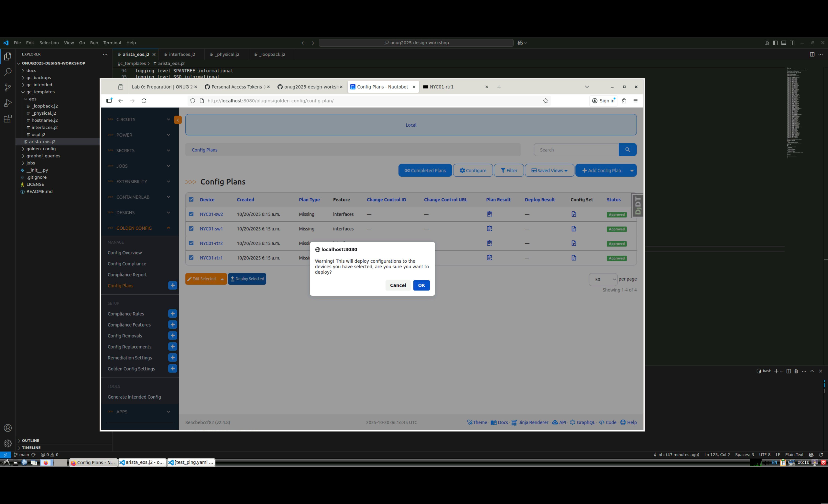Cancel the deploy warning dialog
The image size is (828, 504).
pos(398,285)
